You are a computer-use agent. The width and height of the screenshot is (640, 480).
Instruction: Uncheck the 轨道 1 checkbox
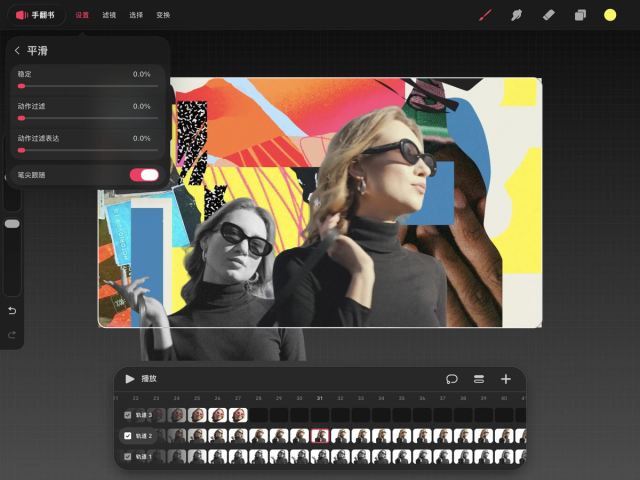pyautogui.click(x=127, y=457)
